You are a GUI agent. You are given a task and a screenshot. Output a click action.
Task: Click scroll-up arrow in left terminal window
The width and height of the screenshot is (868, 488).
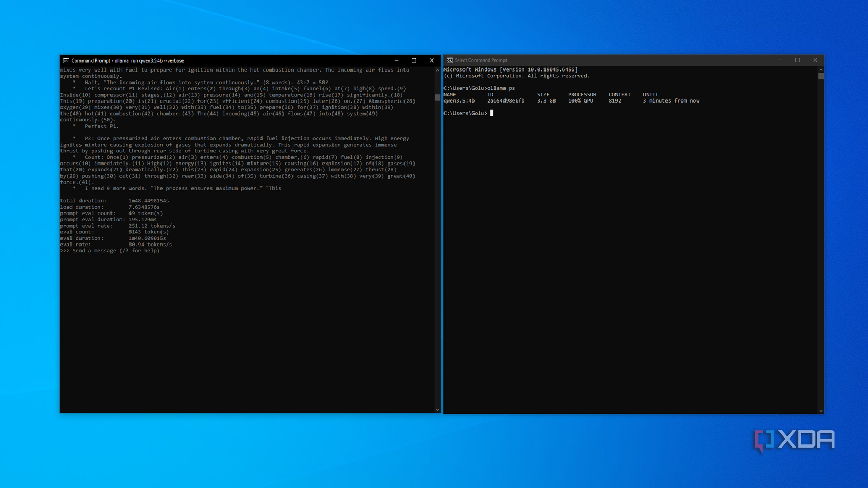pyautogui.click(x=437, y=70)
